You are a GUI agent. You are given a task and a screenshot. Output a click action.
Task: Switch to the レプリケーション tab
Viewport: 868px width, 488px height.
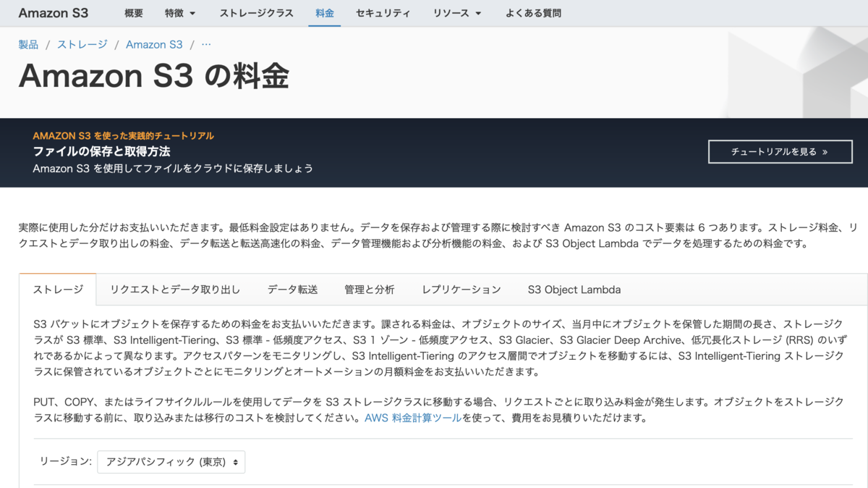point(461,290)
